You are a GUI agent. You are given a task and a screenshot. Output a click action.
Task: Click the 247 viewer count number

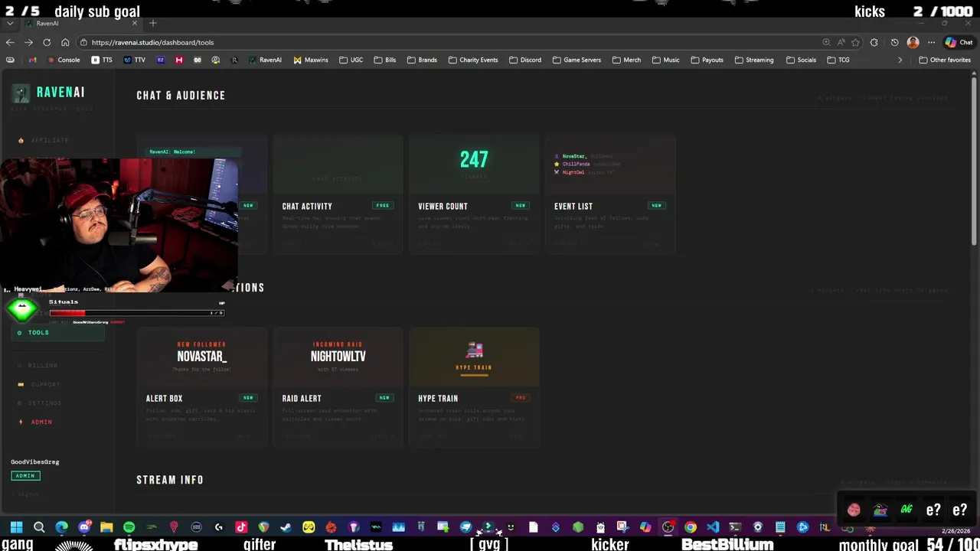click(x=474, y=159)
